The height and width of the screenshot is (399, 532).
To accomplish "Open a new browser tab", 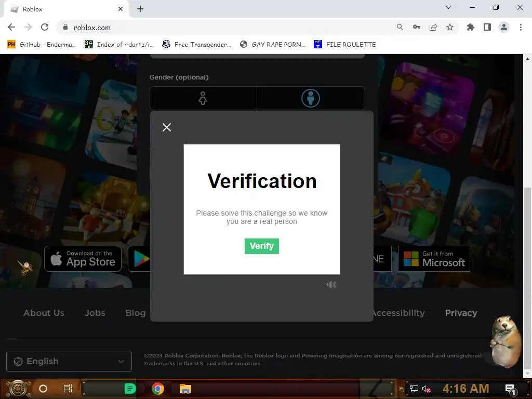I will click(140, 9).
